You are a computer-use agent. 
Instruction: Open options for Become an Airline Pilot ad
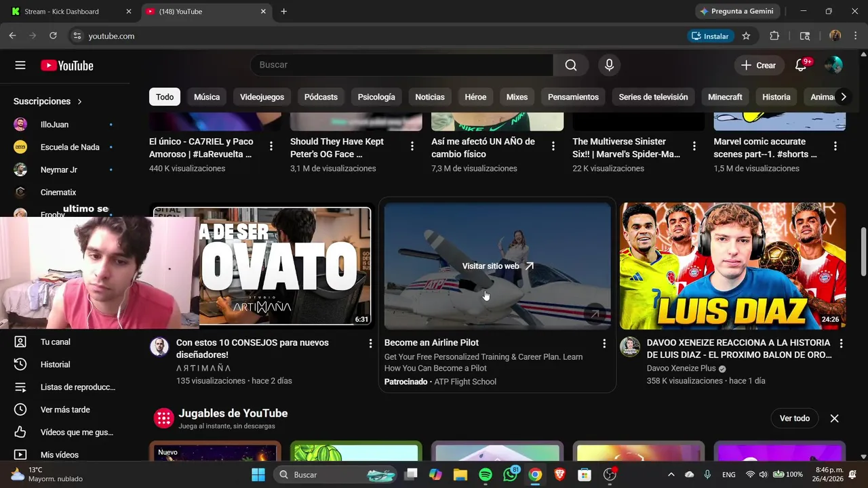tap(604, 344)
